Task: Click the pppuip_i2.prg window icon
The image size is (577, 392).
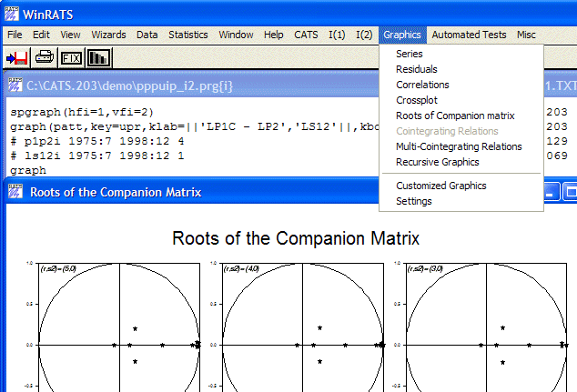Action: tap(15, 85)
